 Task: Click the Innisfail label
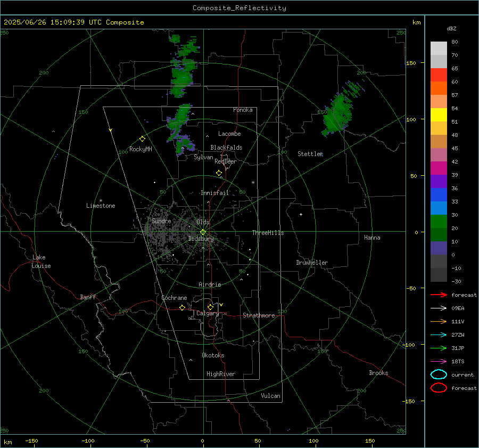pos(215,193)
